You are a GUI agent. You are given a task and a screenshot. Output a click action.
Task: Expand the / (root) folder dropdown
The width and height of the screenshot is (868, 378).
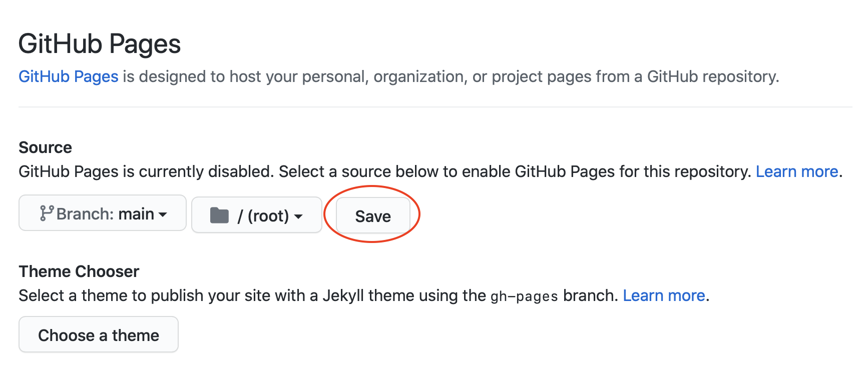coord(256,215)
